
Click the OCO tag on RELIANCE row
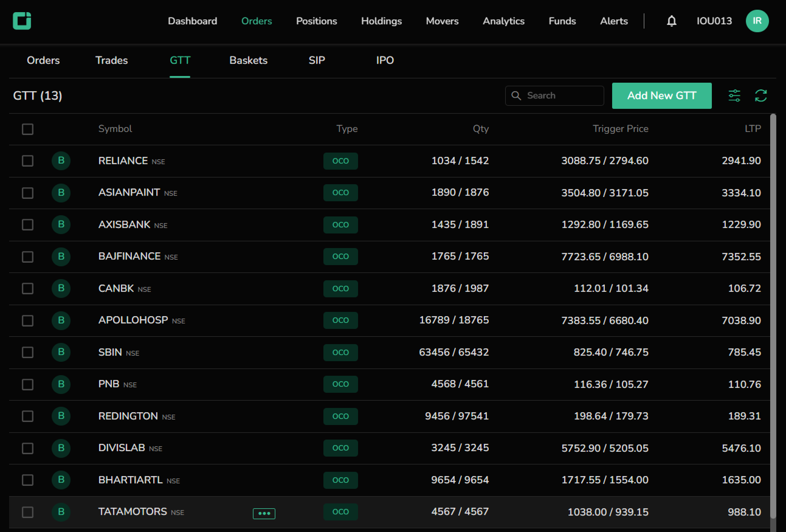tap(340, 161)
